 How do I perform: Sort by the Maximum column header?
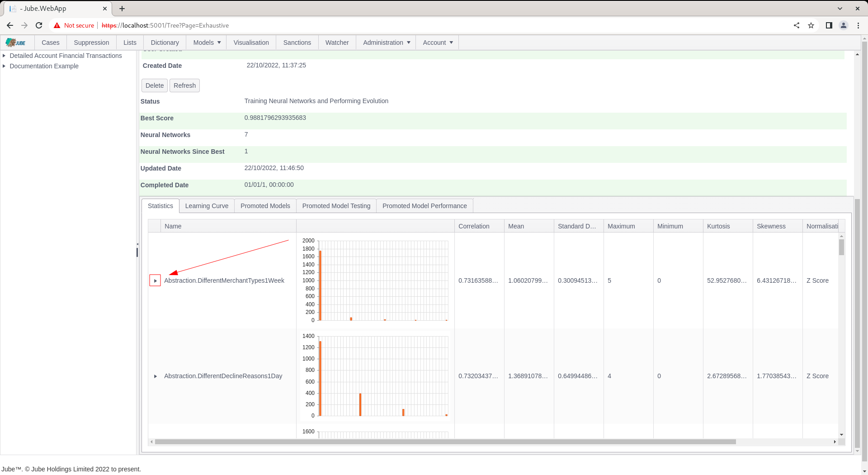point(628,226)
